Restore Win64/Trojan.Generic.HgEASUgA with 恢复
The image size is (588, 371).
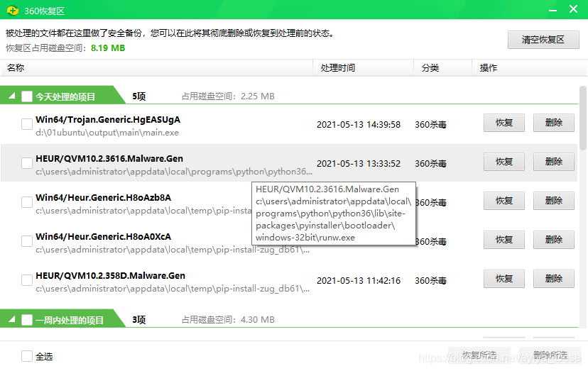pyautogui.click(x=504, y=123)
